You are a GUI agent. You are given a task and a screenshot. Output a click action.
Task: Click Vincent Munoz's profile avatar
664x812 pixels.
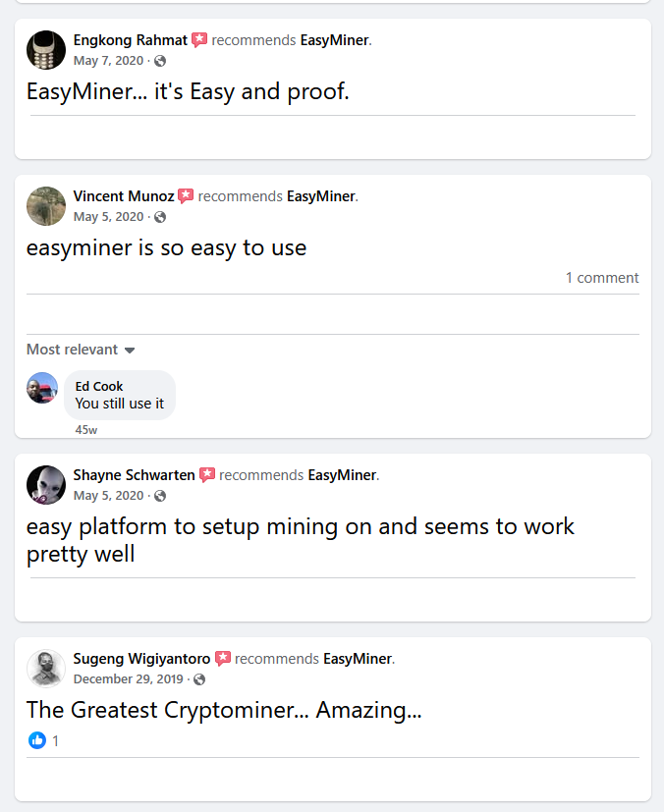point(45,206)
